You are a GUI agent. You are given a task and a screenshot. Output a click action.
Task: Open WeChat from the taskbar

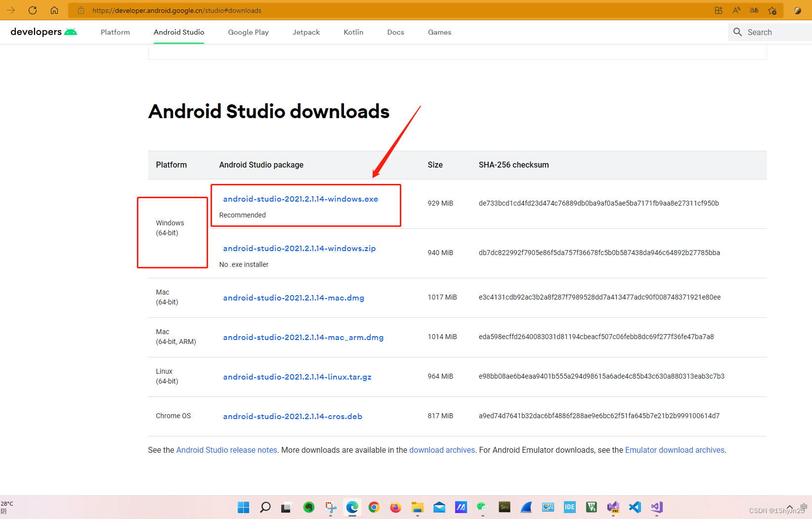click(482, 507)
